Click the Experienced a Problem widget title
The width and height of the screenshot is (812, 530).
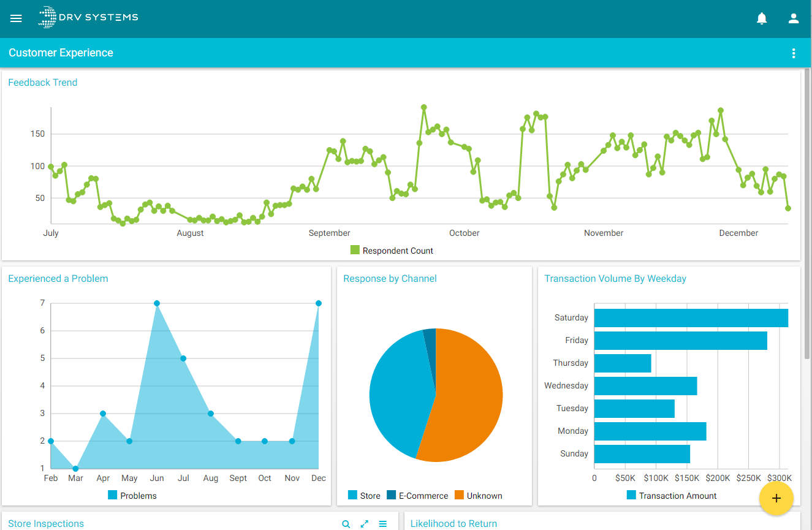coord(58,279)
